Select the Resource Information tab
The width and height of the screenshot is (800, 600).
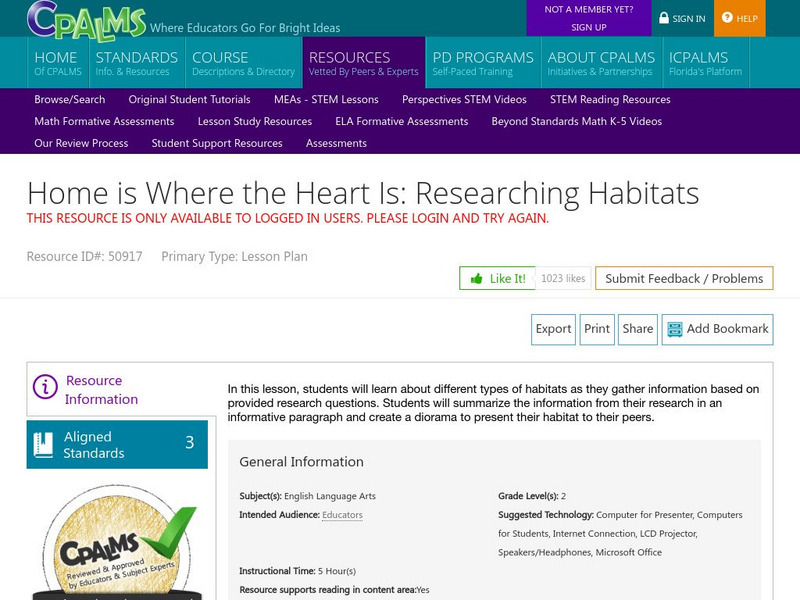pos(121,390)
